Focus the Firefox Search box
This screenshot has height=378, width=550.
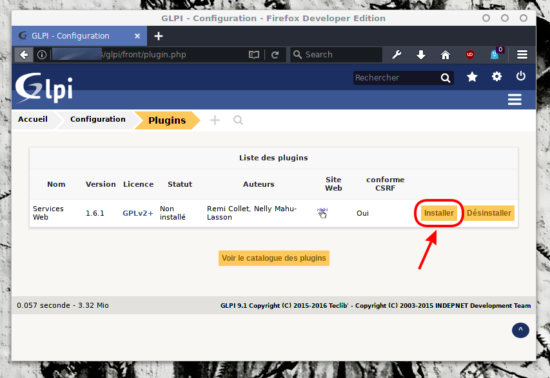(x=336, y=55)
